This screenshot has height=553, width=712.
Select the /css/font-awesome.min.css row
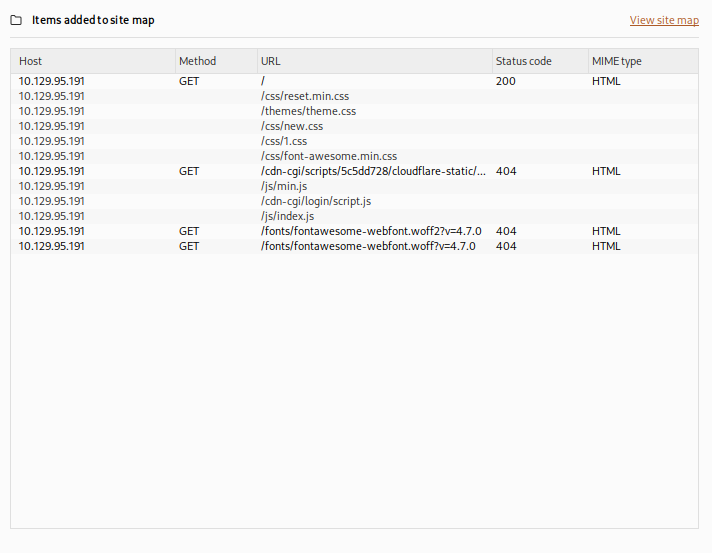354,156
